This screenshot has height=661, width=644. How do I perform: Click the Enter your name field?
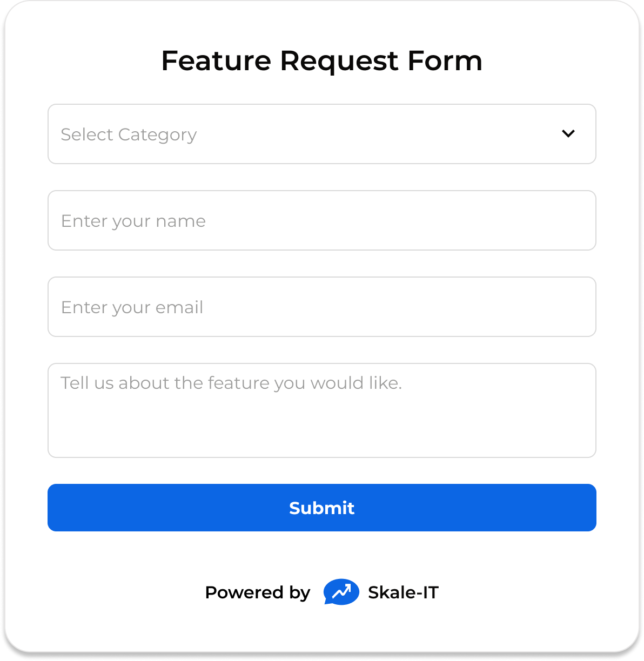pyautogui.click(x=321, y=220)
